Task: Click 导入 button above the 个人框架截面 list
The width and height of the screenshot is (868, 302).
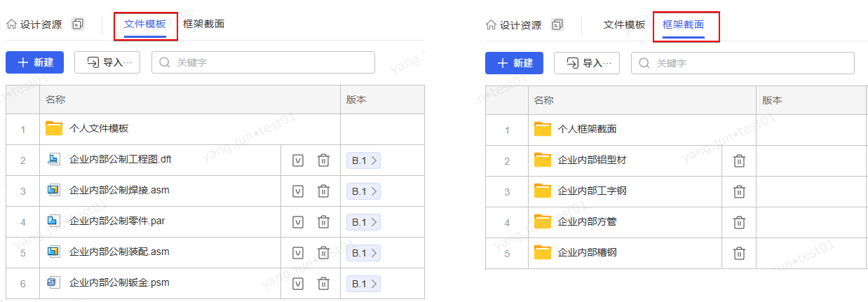Action: pos(586,63)
